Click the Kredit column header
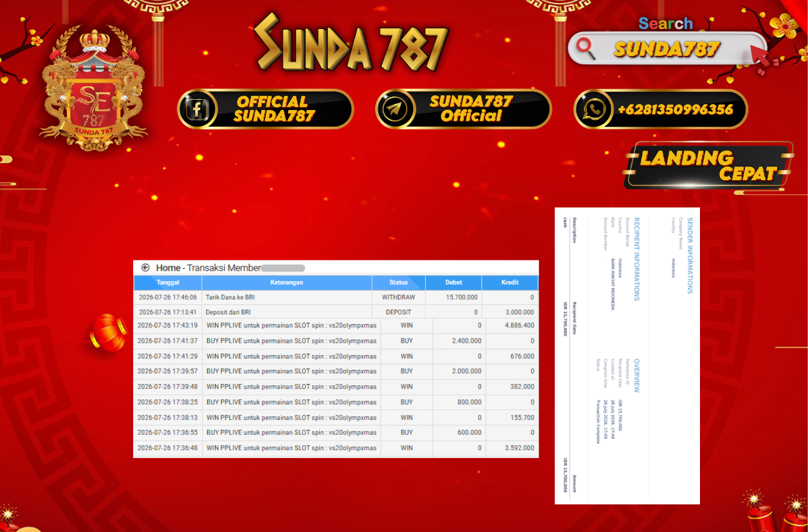808x532 pixels. click(x=510, y=282)
